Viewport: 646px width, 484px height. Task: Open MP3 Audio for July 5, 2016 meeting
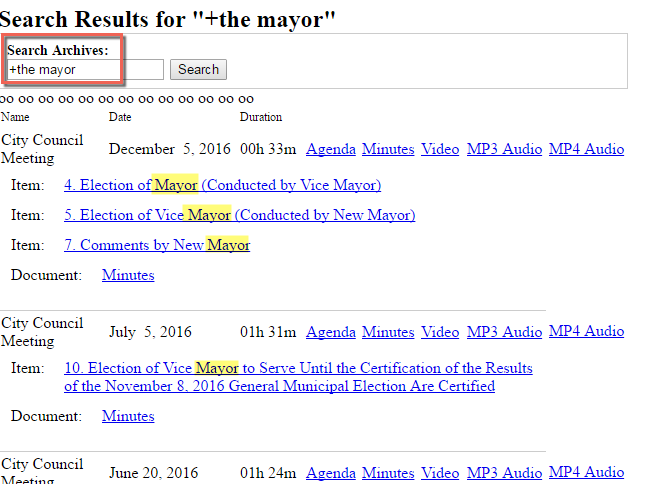(x=504, y=332)
